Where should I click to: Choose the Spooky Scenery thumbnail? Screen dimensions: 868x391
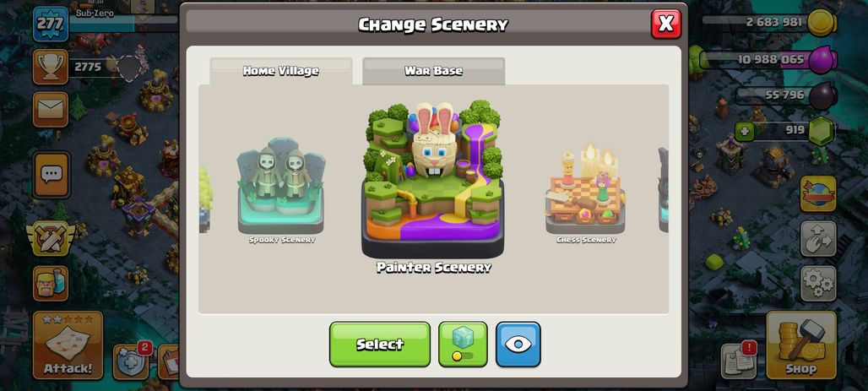[x=281, y=190]
